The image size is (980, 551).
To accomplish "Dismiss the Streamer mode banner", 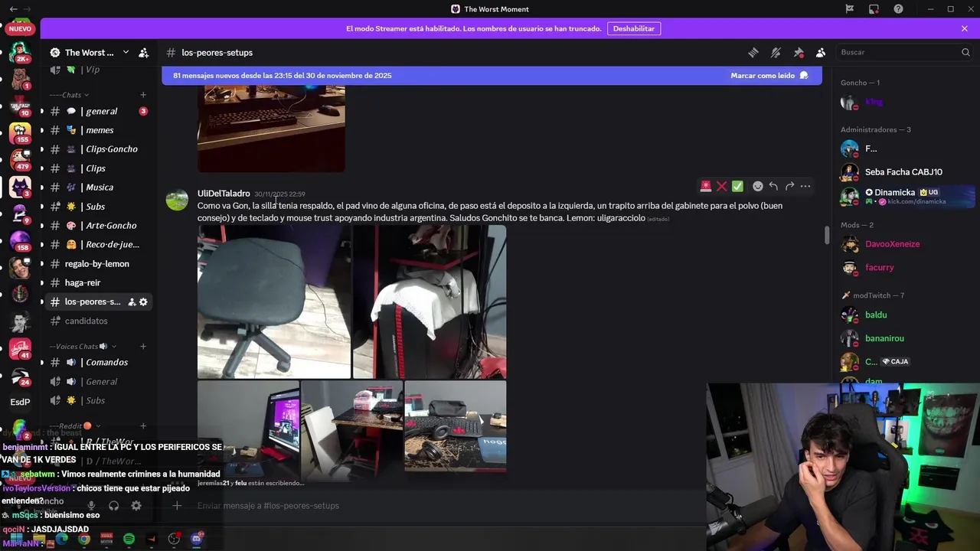I will point(965,28).
